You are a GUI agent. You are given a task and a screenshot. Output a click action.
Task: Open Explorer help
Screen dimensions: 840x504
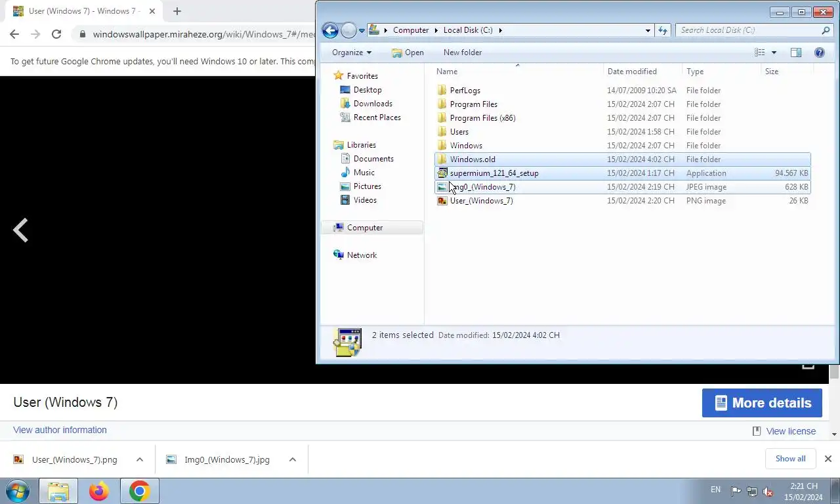click(x=819, y=52)
